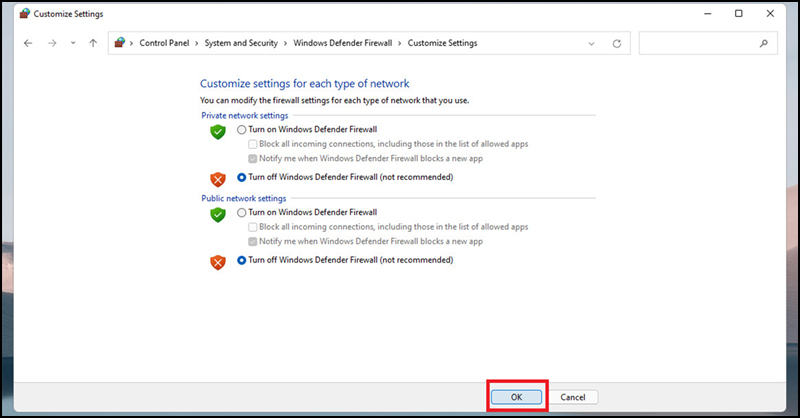Select turn off firewall for private network

[241, 178]
